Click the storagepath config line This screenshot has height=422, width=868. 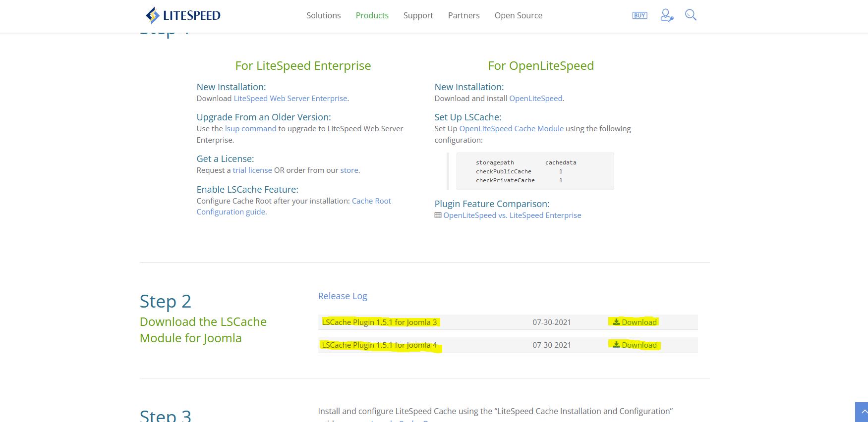pyautogui.click(x=526, y=162)
